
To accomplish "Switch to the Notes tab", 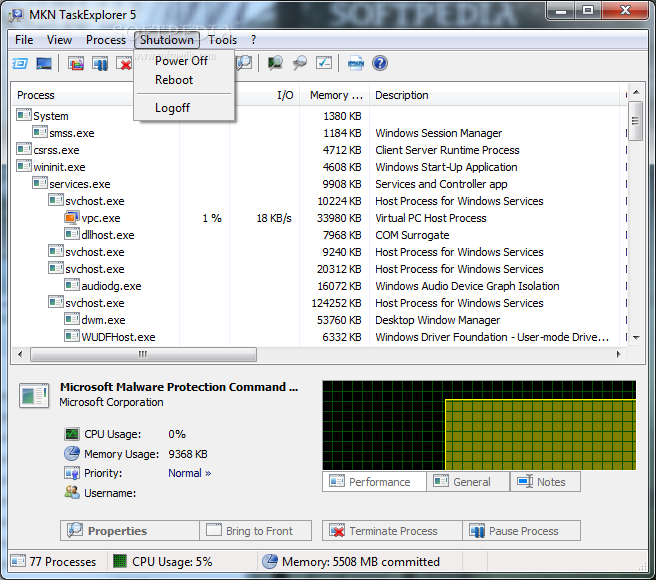I will (x=545, y=482).
